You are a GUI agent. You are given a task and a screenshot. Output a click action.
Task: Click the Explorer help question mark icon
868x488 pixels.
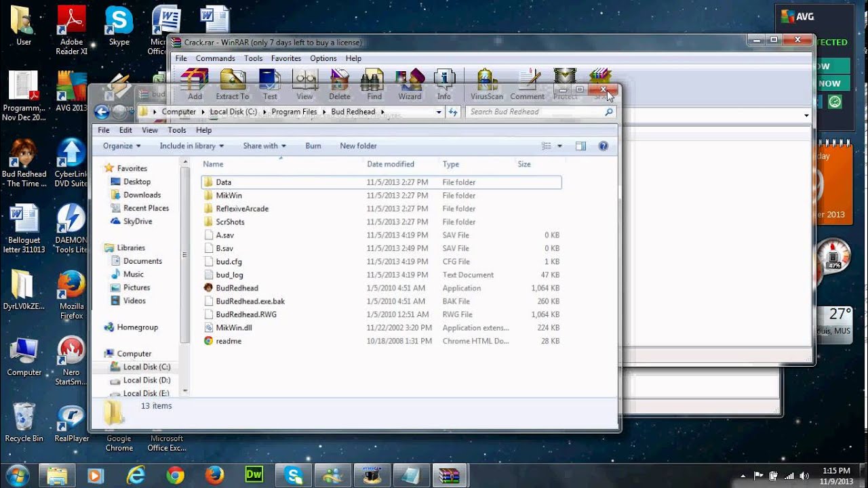click(604, 146)
